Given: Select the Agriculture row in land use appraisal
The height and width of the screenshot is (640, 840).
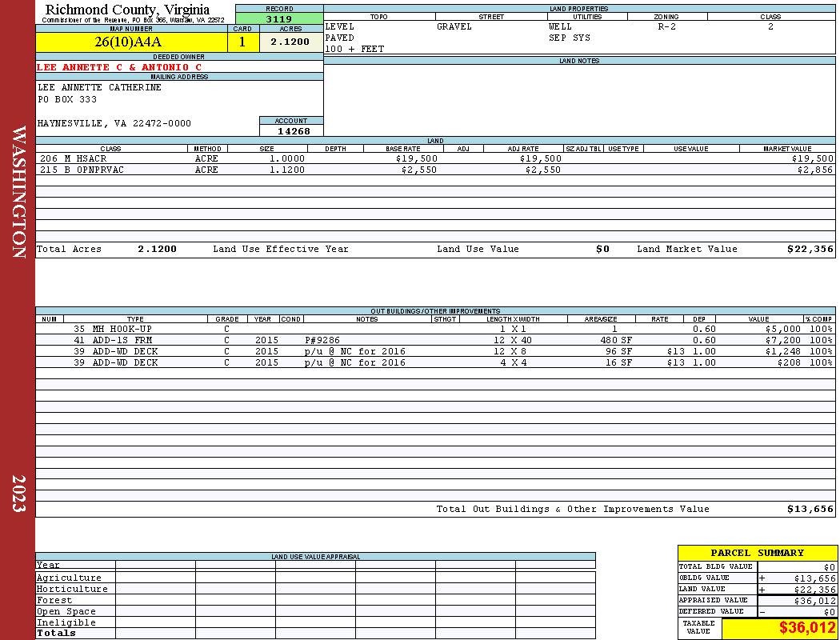Looking at the screenshot, I should [315, 578].
